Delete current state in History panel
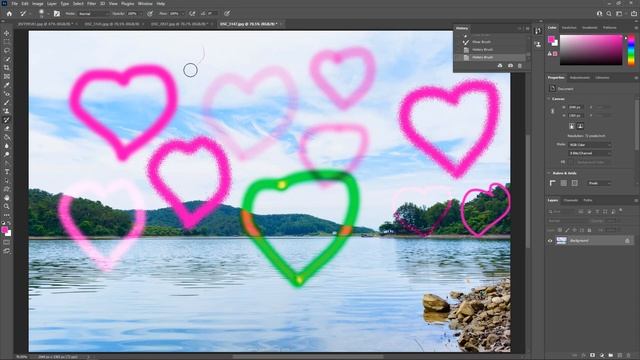 520,66
